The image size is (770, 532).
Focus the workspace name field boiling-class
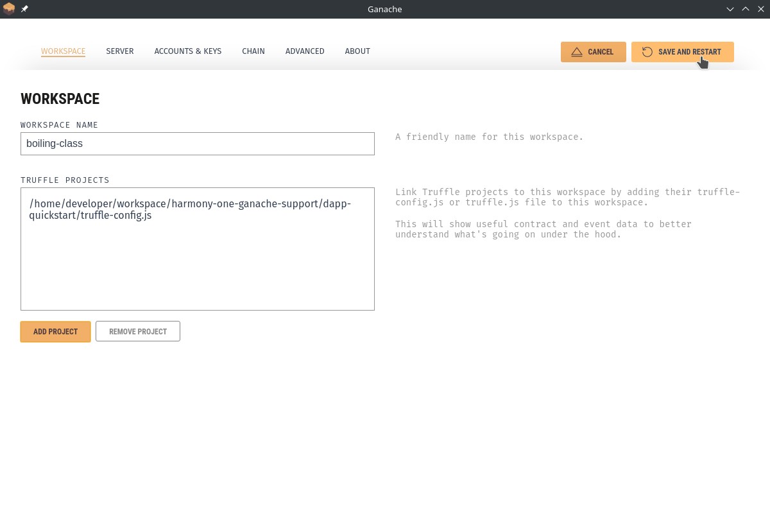pyautogui.click(x=198, y=144)
